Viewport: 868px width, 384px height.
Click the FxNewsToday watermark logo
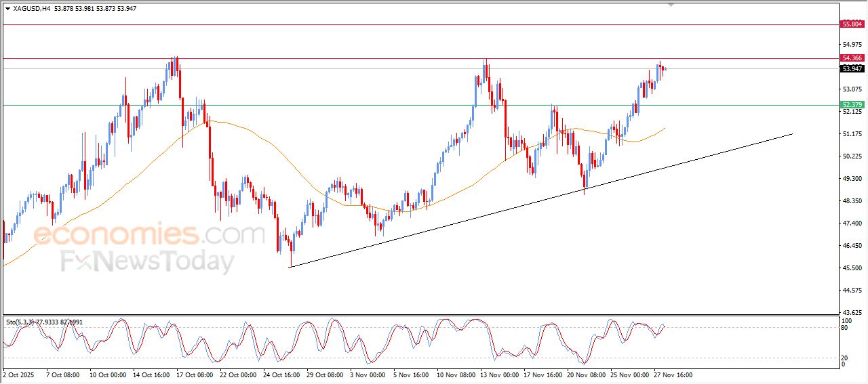(147, 261)
